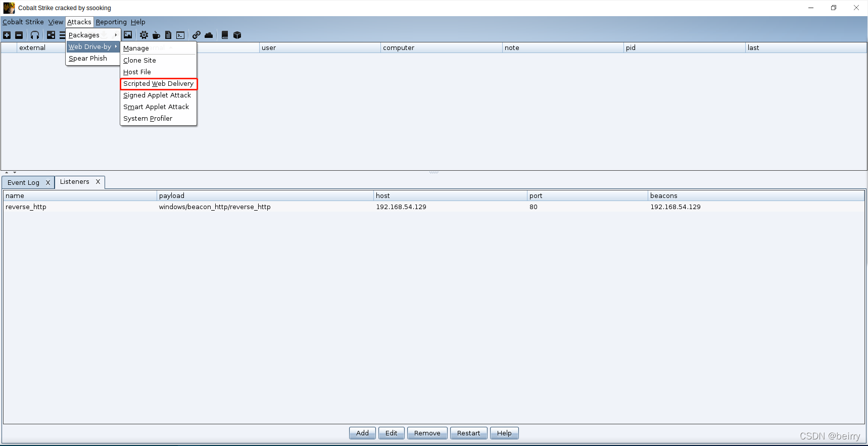Sort listeners by name column header
The image size is (868, 446).
[80, 195]
